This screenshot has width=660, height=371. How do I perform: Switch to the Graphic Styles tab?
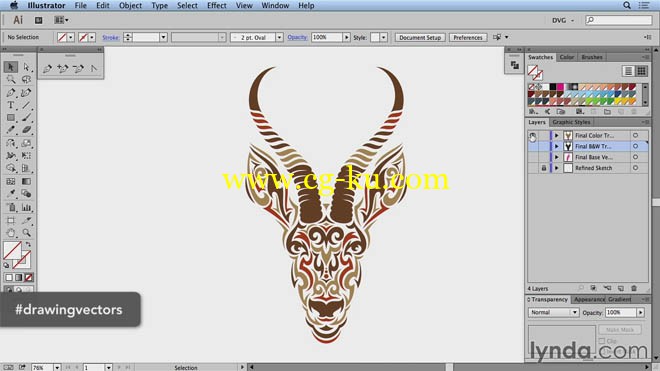tap(571, 122)
